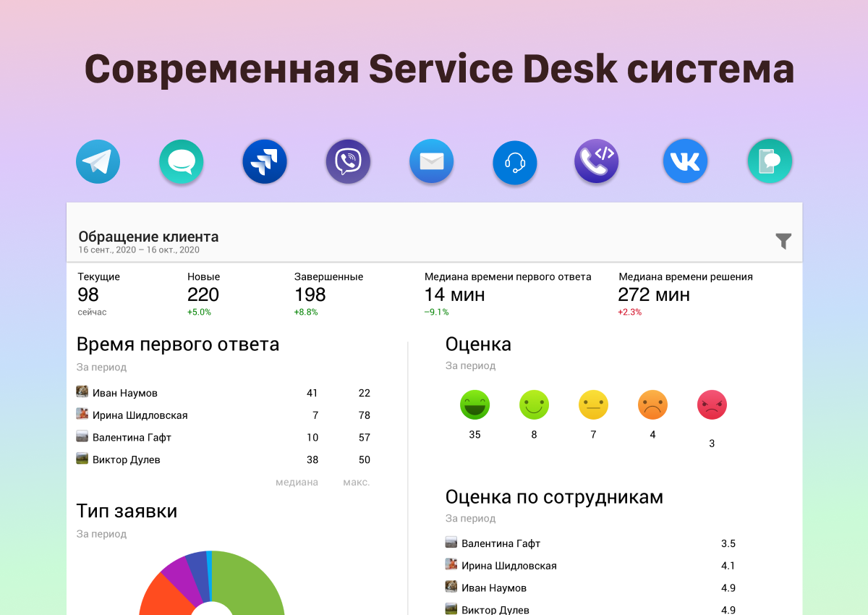Click the +5.0% change under Новые
868x615 pixels.
pyautogui.click(x=199, y=313)
